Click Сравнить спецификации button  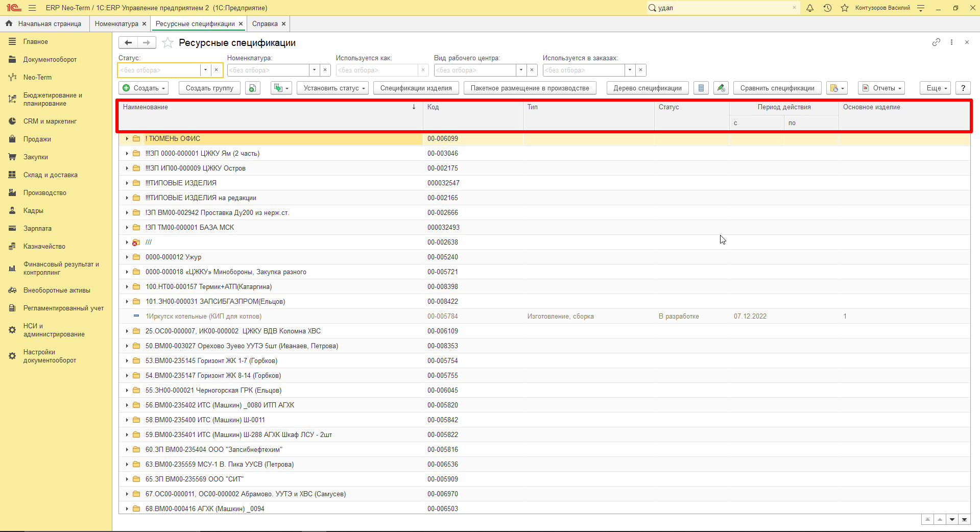point(777,88)
